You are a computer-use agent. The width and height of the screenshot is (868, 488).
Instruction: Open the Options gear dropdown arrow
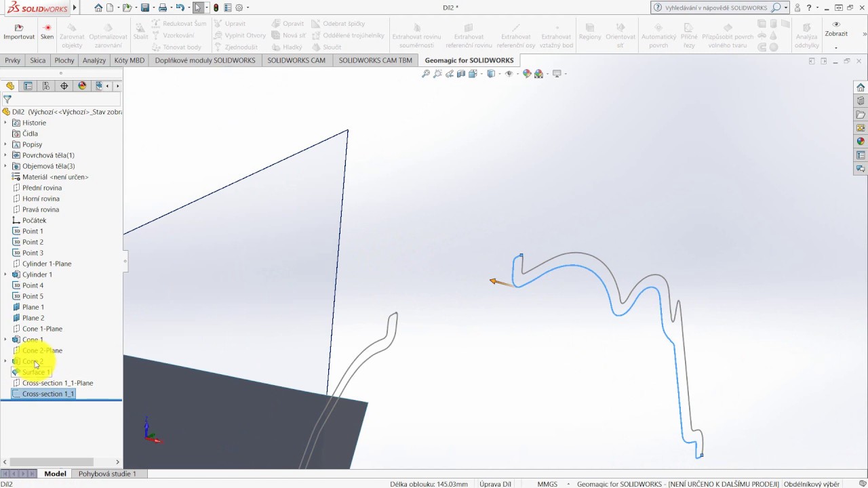coord(248,8)
